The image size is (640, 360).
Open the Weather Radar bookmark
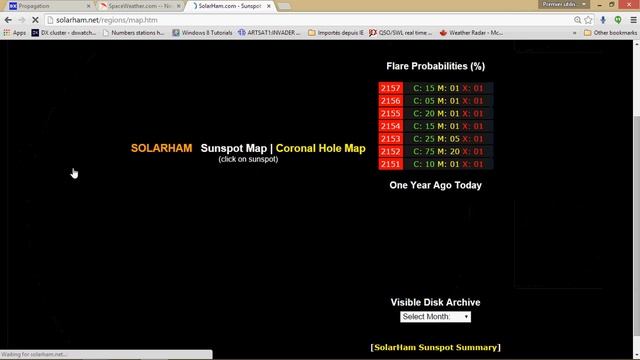tap(471, 33)
